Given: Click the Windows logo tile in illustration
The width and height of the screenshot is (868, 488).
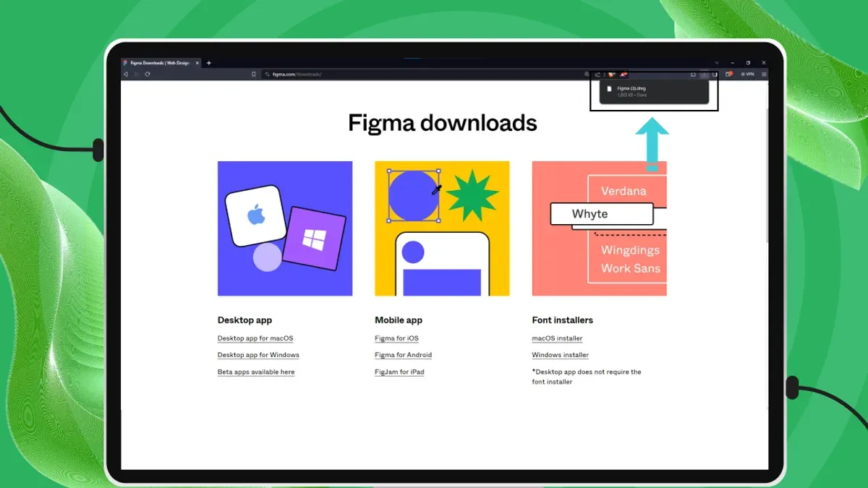Looking at the screenshot, I should point(314,239).
